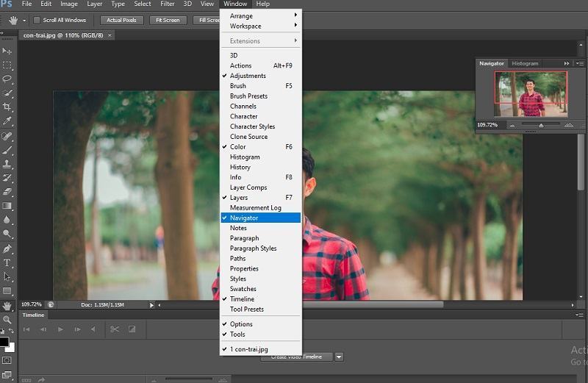Select the Quick Selection tool

7,93
